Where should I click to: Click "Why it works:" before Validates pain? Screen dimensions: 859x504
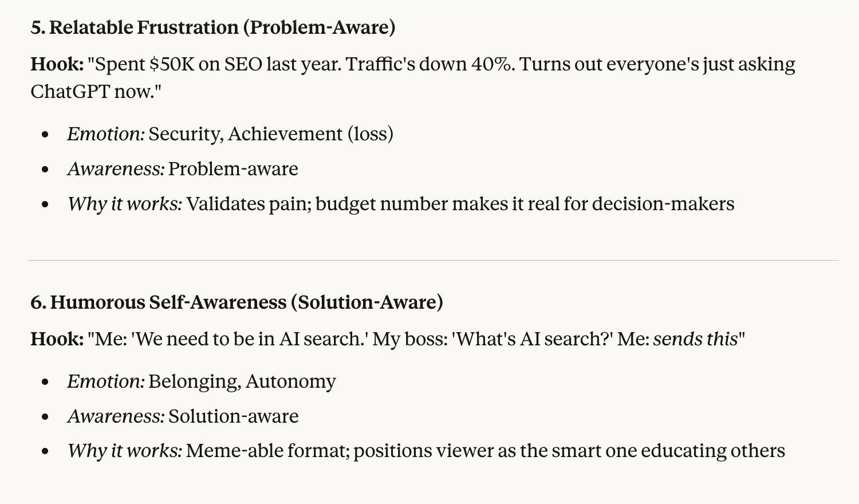125,204
